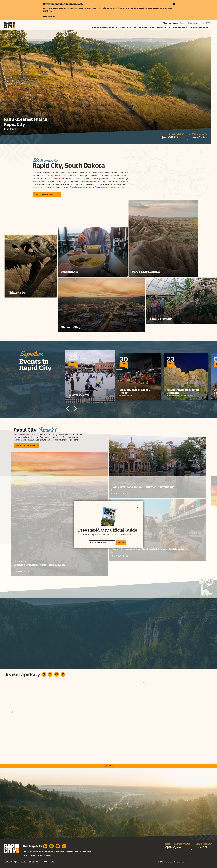This screenshot has width=217, height=868.
Task: Show previous events with left arrow
Action: point(67,408)
